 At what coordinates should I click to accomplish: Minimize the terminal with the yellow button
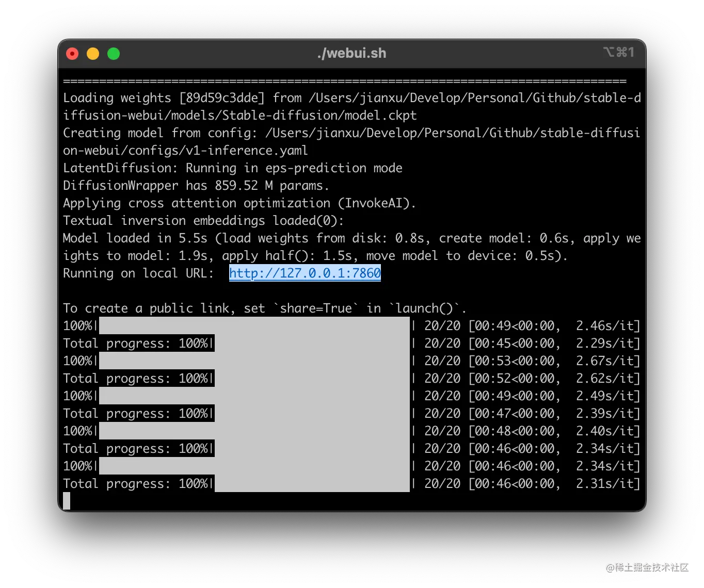point(93,54)
